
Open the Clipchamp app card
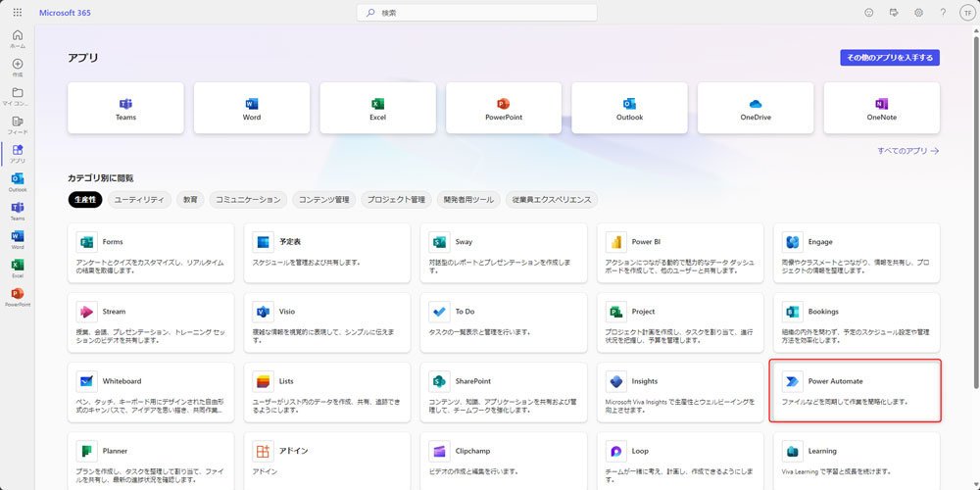click(504, 462)
